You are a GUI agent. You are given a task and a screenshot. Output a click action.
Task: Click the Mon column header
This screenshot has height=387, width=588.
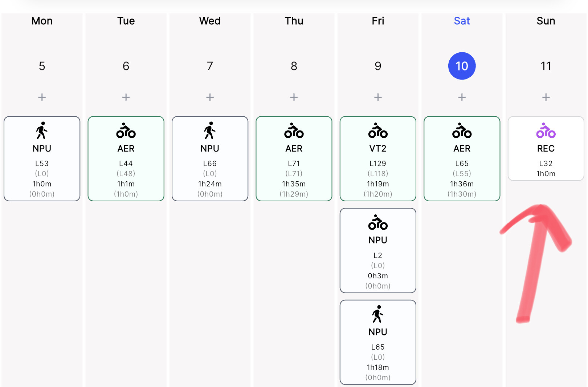[x=42, y=21]
